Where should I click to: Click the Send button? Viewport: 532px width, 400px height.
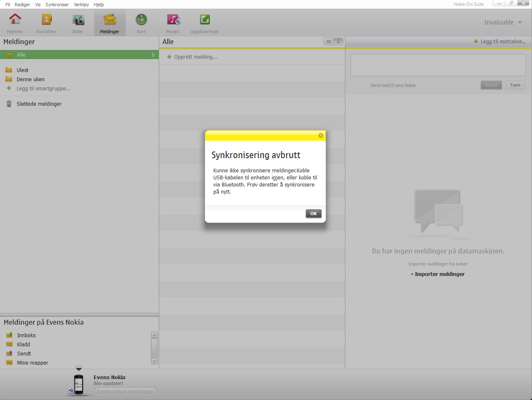point(491,85)
